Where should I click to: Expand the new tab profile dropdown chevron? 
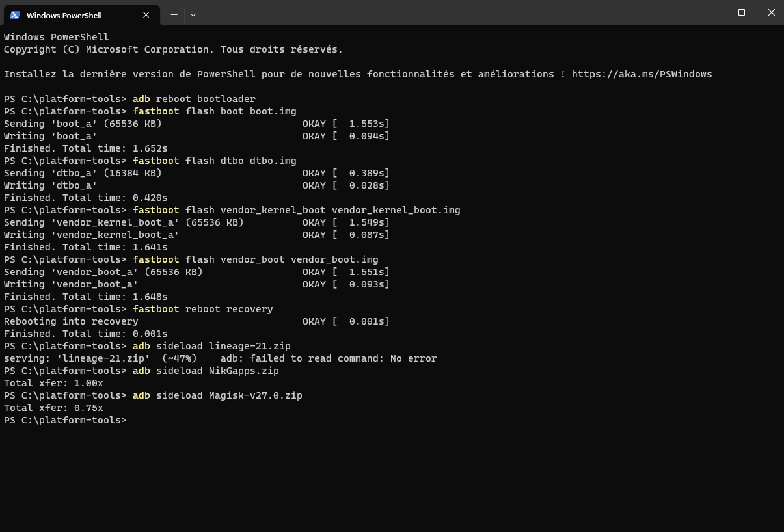pos(193,15)
